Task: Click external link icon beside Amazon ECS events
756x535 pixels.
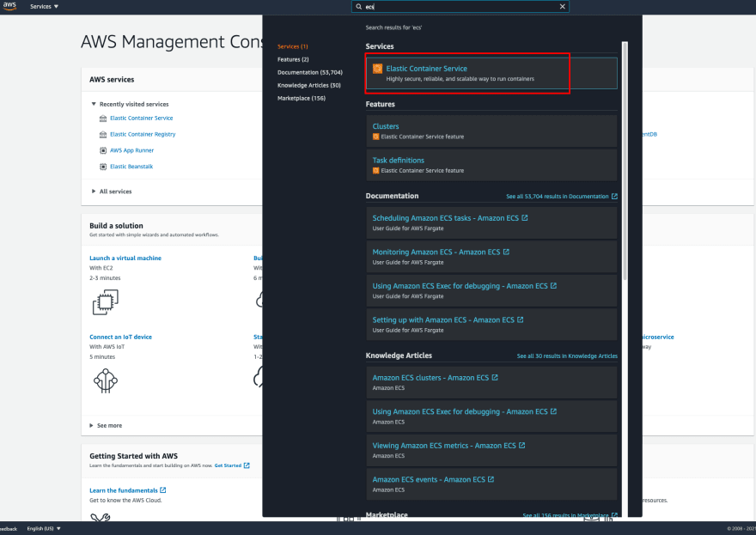Action: (x=491, y=479)
